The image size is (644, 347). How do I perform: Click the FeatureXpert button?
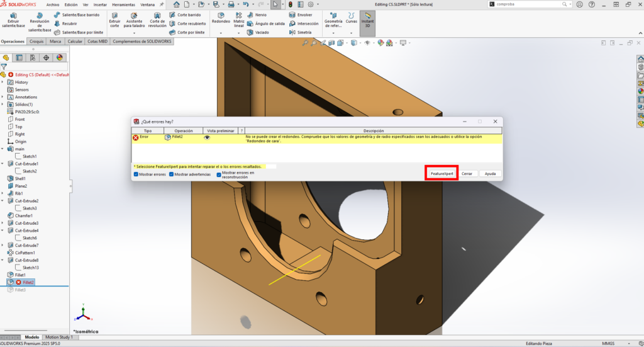point(442,174)
